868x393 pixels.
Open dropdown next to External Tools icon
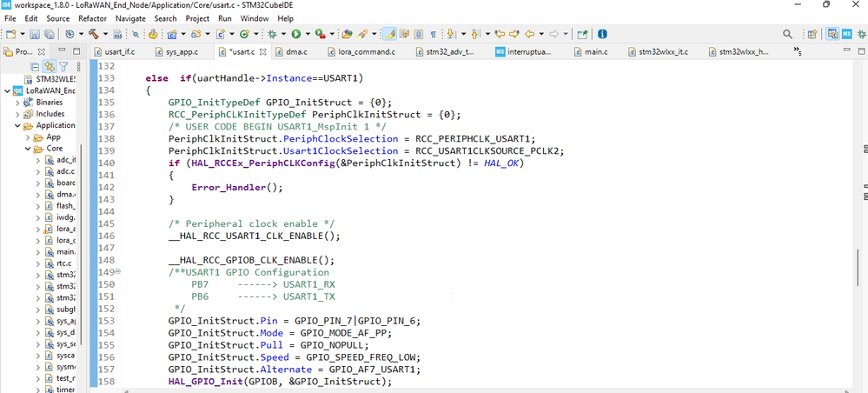click(x=332, y=35)
